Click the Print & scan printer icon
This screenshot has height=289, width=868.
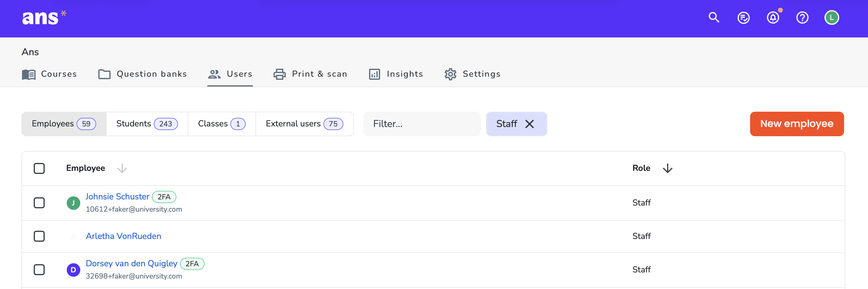[279, 74]
